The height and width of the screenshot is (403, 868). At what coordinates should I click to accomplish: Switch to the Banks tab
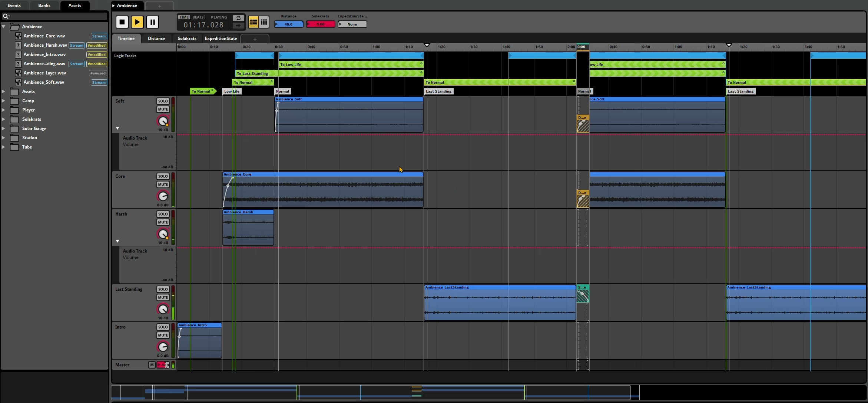click(44, 6)
